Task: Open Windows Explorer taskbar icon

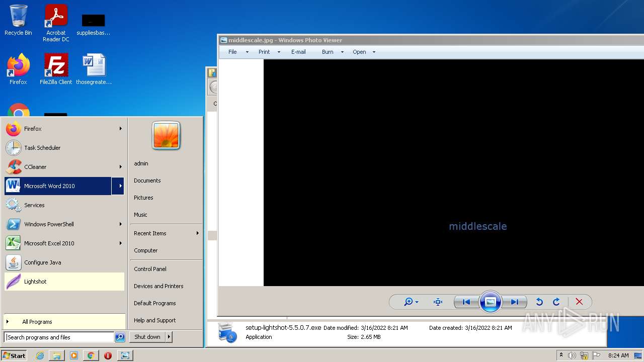Action: pyautogui.click(x=57, y=355)
